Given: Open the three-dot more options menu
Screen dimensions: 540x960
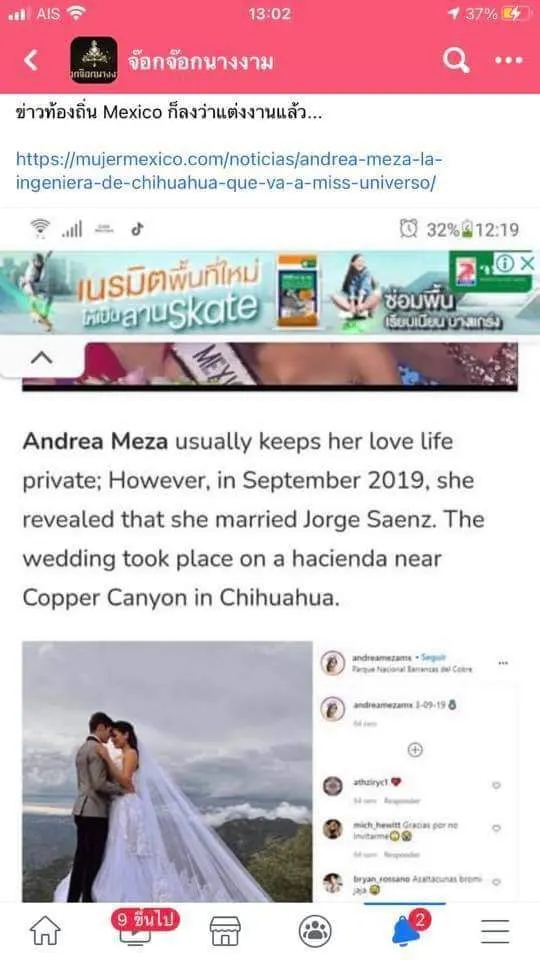Looking at the screenshot, I should pyautogui.click(x=509, y=60).
